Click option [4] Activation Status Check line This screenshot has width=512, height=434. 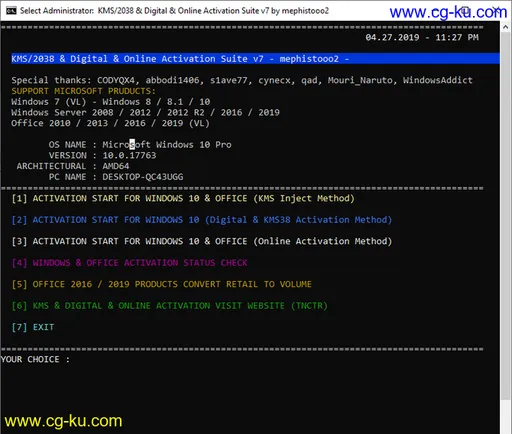[129, 263]
